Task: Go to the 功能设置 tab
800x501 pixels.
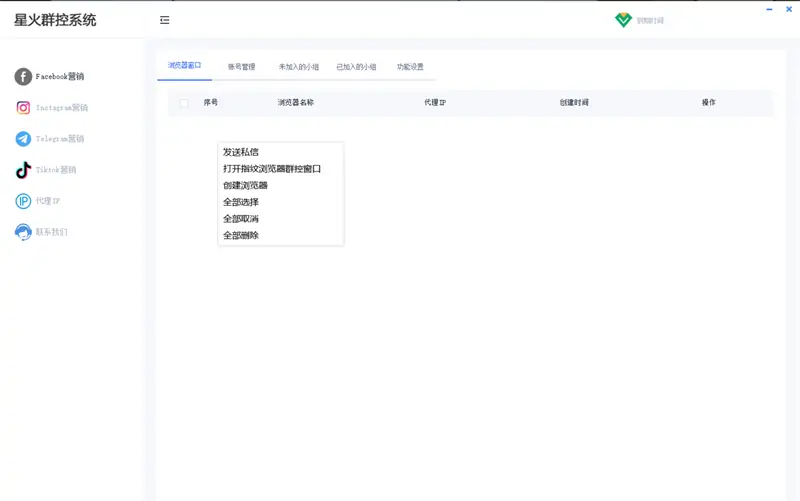Action: (410, 67)
